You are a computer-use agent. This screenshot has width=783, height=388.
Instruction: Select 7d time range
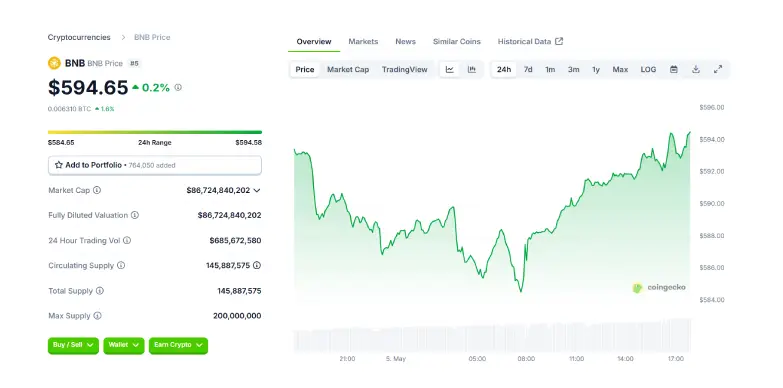(528, 69)
